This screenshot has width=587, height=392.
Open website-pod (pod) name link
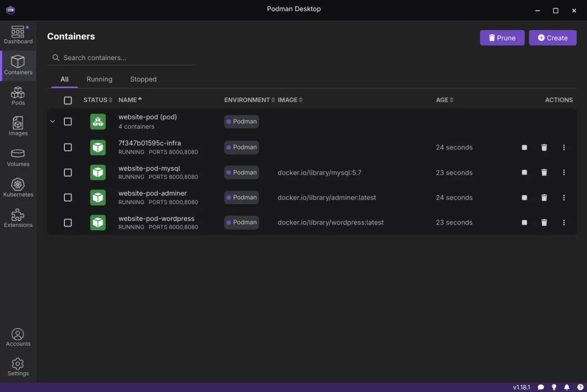(x=148, y=117)
